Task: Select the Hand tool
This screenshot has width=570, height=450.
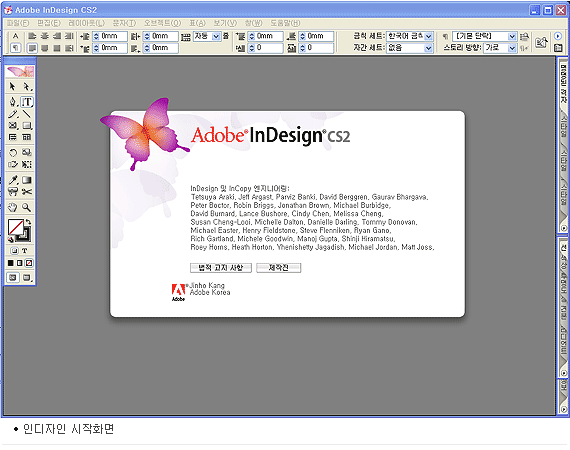Action: click(13, 207)
